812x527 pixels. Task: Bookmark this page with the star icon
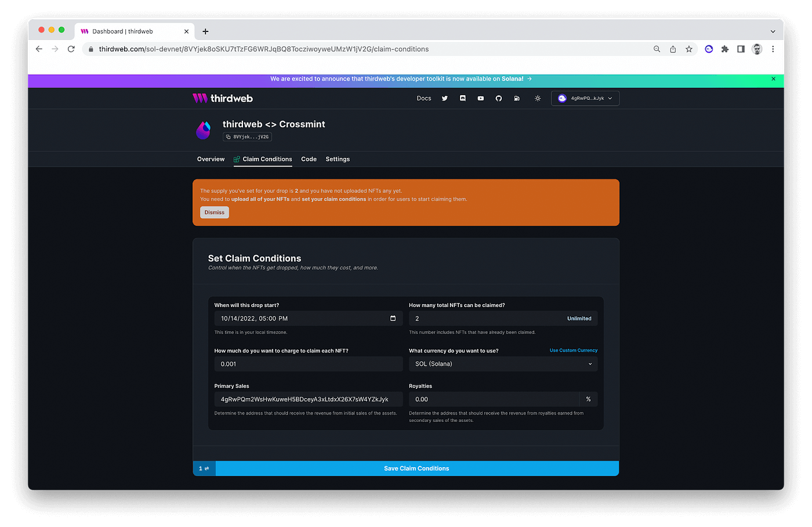(689, 49)
